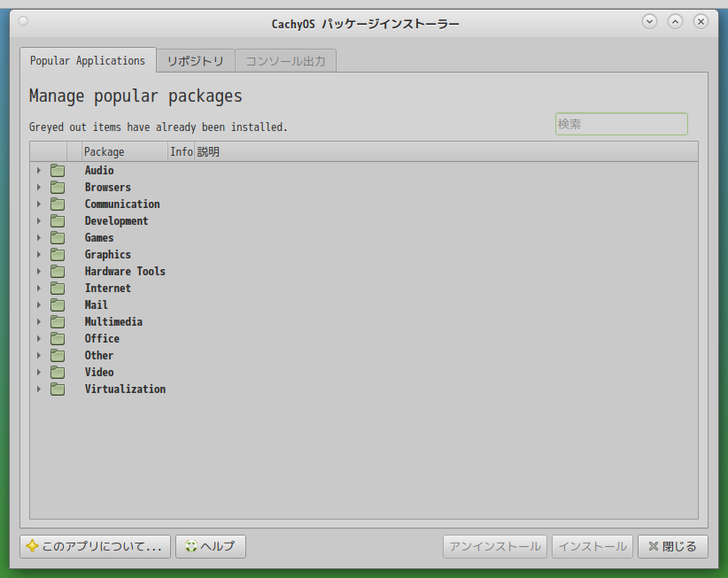This screenshot has width=728, height=578.
Task: Select the Audio tree row label
Action: click(x=99, y=170)
